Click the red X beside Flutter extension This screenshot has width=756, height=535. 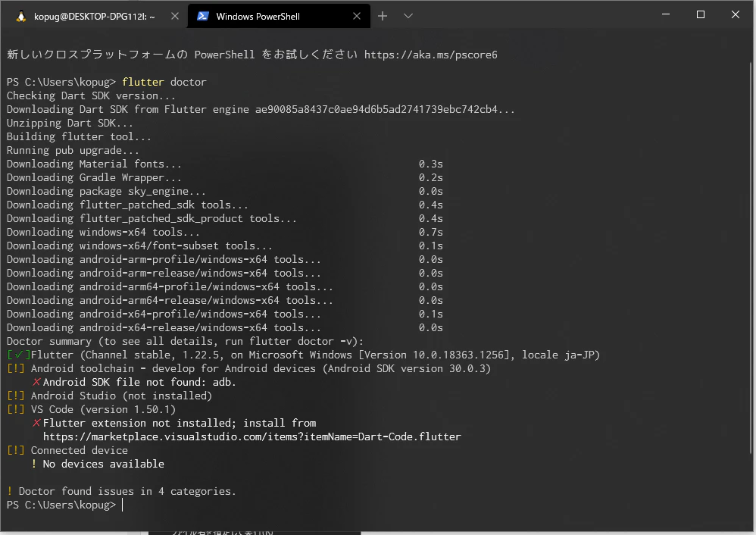tap(36, 424)
